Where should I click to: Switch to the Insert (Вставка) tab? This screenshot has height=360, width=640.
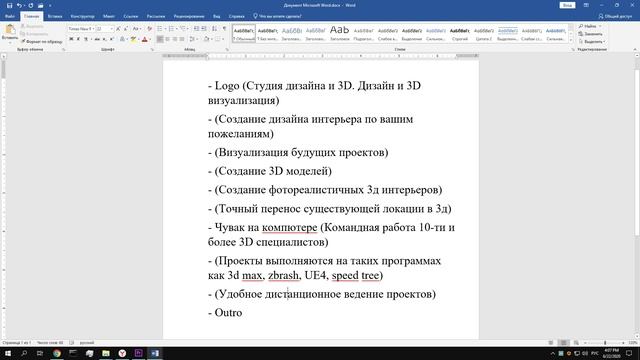(x=55, y=16)
